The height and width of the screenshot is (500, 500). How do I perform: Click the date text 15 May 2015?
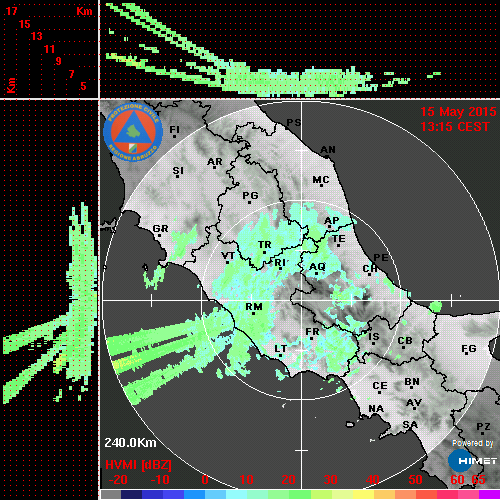tap(458, 112)
